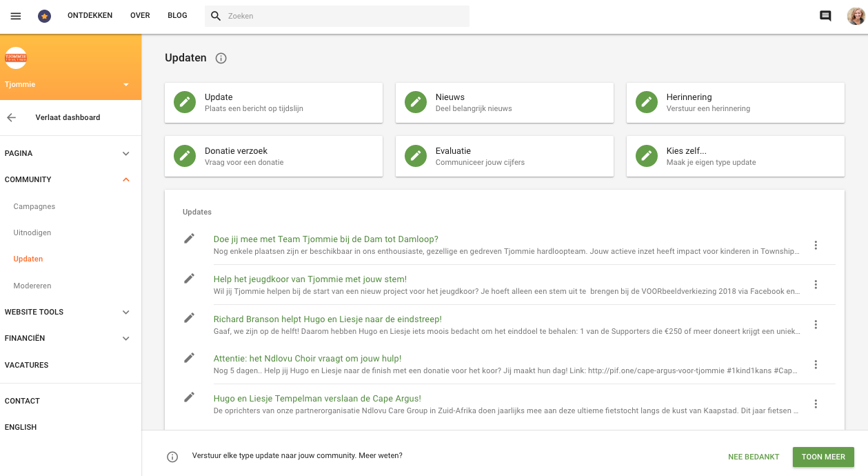Click 'Communiceer jouw cijfers' text
The height and width of the screenshot is (476, 868).
(480, 162)
